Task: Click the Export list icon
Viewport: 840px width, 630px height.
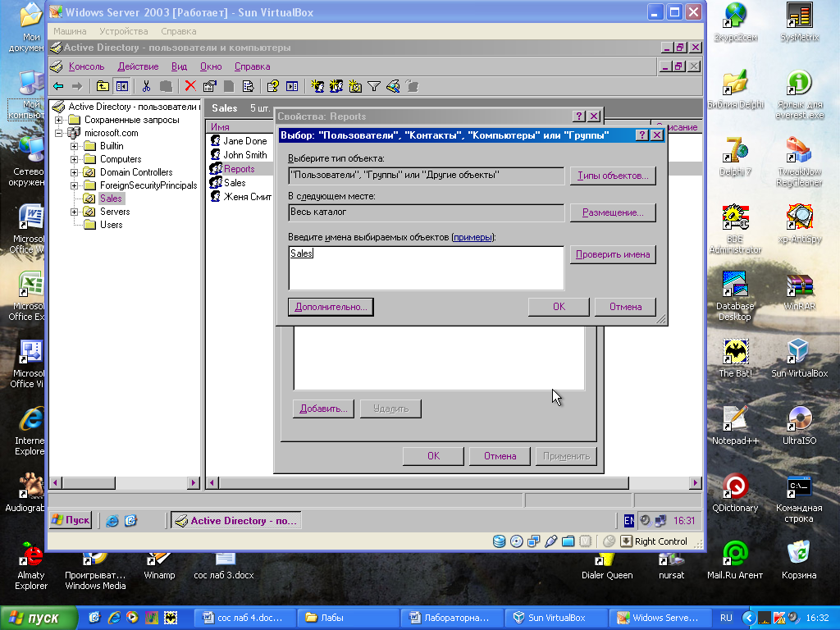Action: pos(248,86)
